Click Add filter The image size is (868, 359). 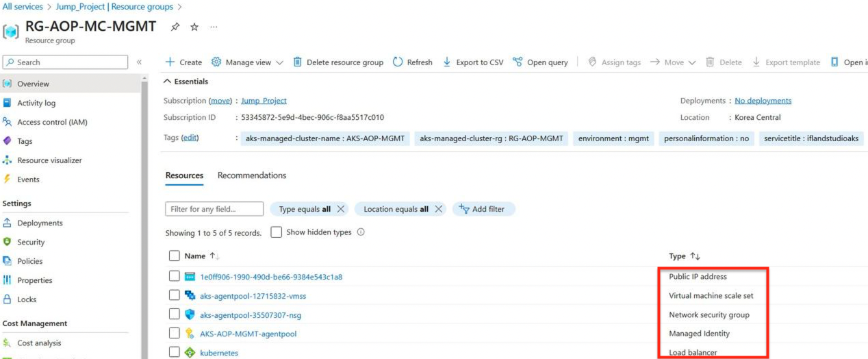[483, 209]
